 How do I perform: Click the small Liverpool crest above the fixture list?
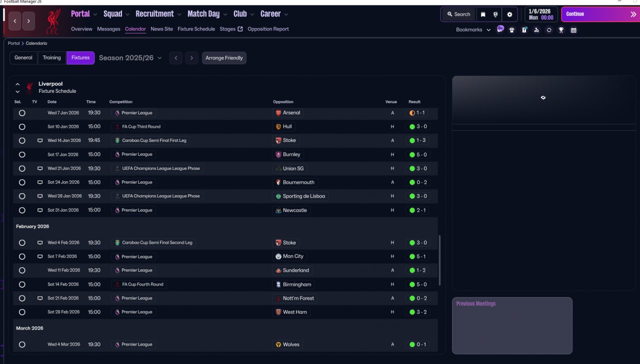[30, 87]
